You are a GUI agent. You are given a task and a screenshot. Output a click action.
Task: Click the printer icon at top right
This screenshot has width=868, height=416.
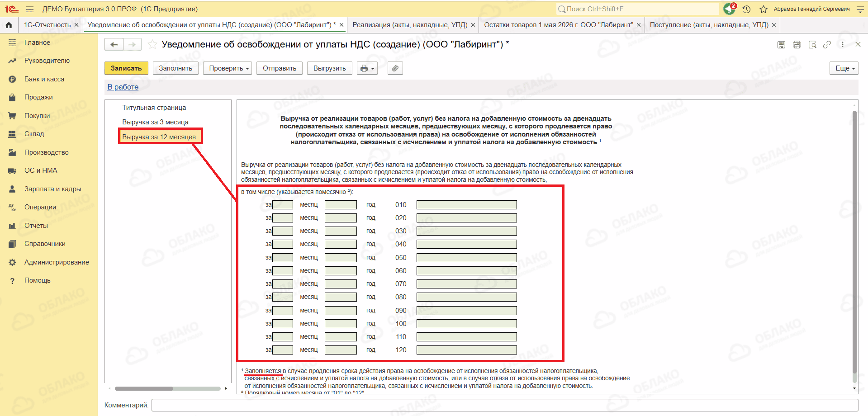click(797, 44)
